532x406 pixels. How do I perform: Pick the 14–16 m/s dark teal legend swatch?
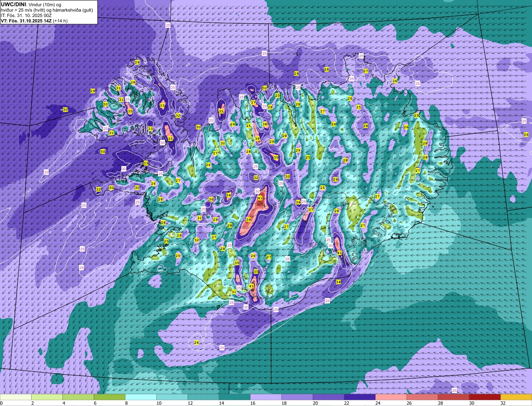click(x=235, y=397)
